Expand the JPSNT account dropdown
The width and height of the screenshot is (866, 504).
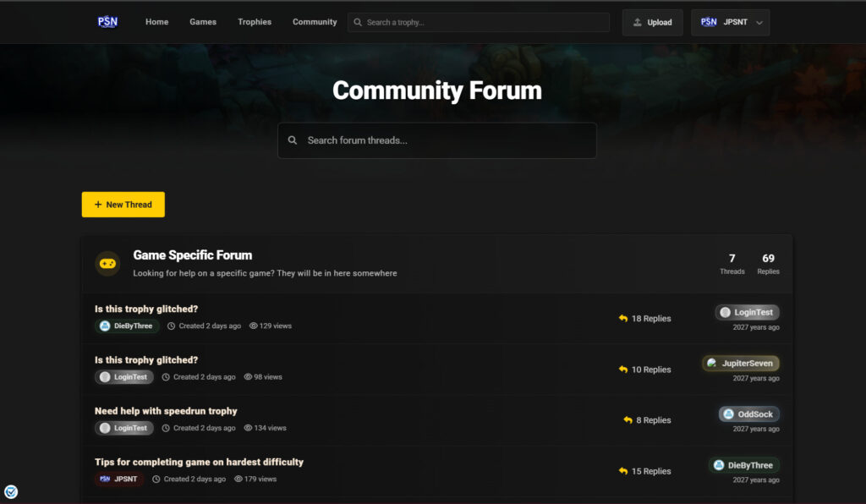pos(730,23)
